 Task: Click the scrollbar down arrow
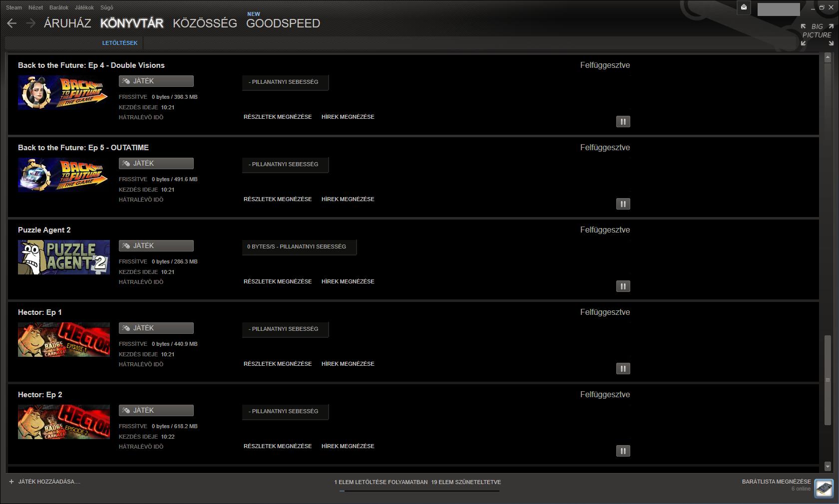tap(828, 467)
